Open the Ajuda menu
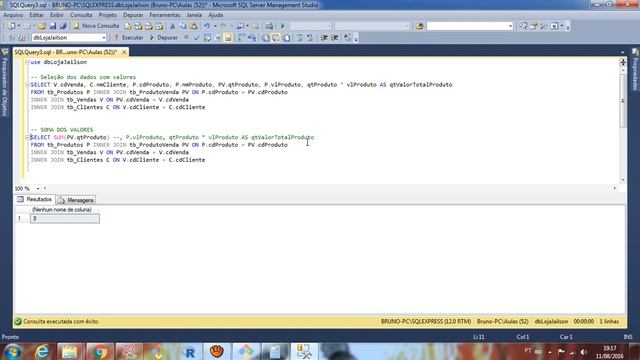 (216, 15)
